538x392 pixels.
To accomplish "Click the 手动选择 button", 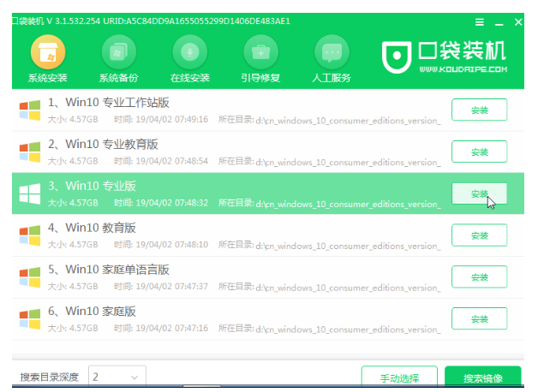I will [398, 377].
